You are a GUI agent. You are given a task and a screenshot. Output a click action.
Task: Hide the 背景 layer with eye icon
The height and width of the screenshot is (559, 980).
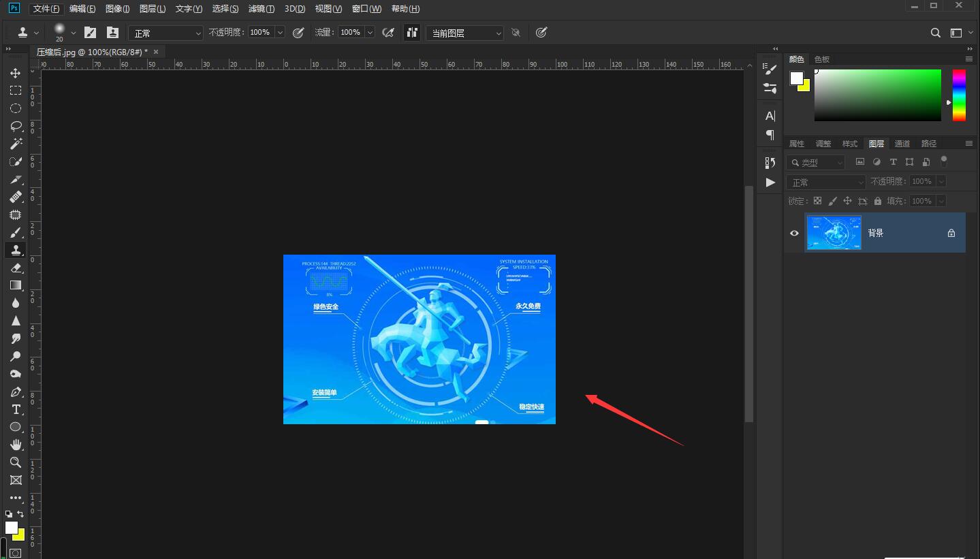[x=794, y=233]
